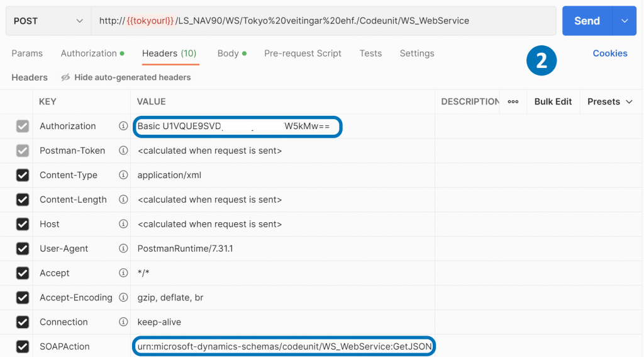This screenshot has height=357, width=644.
Task: Uncheck the Content-Type header checkbox
Action: 23,176
